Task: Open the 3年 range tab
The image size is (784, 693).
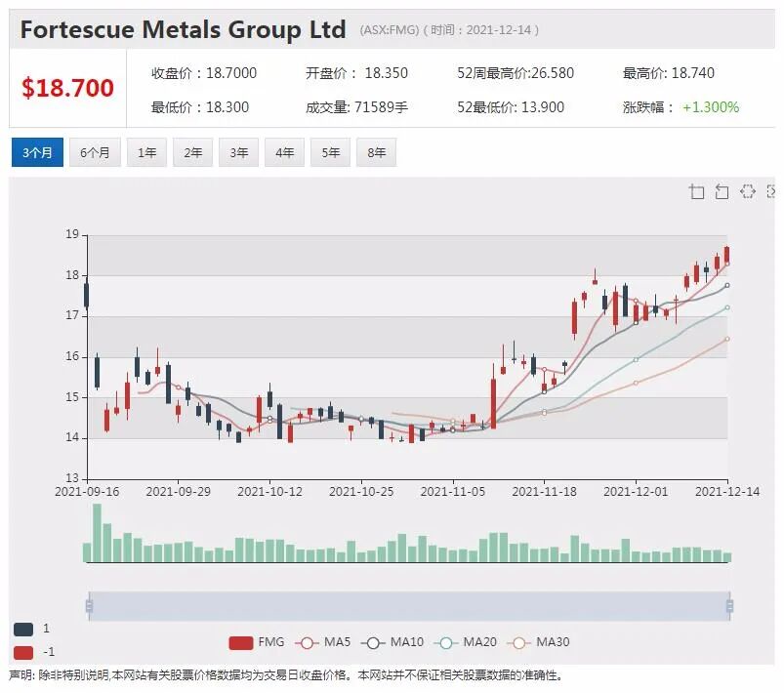Action: pos(239,152)
